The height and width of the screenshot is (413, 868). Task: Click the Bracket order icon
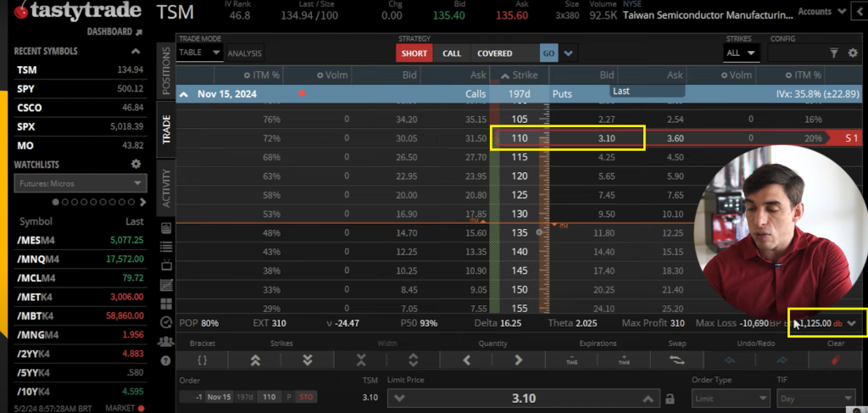203,360
